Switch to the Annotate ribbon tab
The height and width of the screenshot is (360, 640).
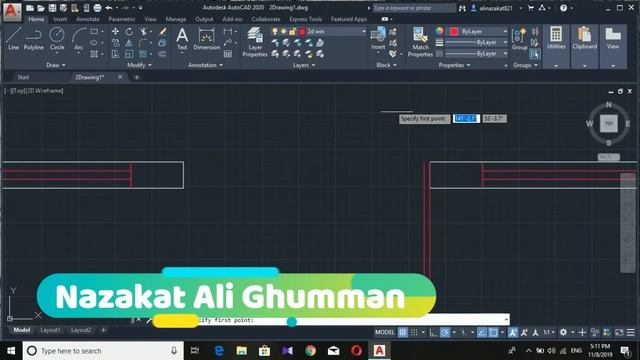[88, 19]
